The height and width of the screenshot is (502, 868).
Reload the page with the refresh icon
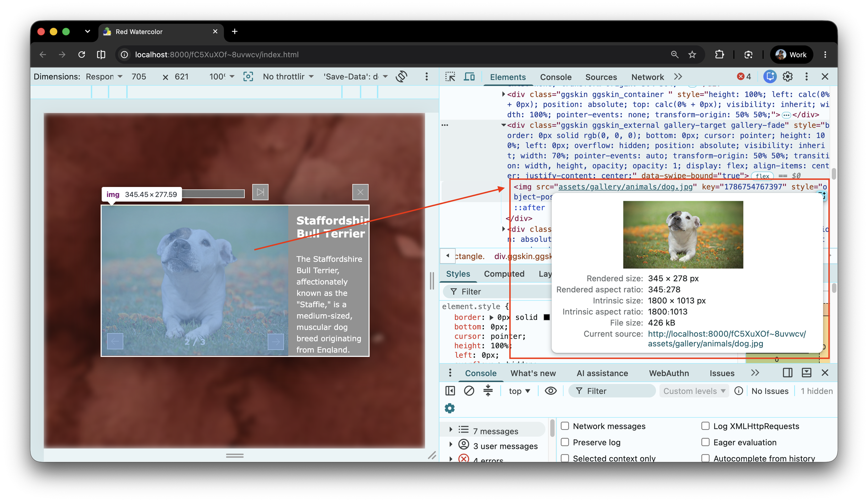pyautogui.click(x=82, y=54)
